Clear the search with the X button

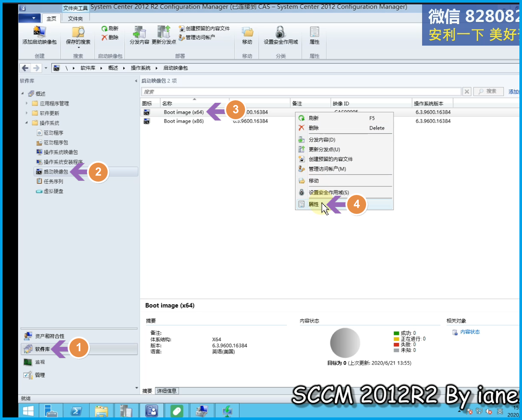[x=467, y=92]
